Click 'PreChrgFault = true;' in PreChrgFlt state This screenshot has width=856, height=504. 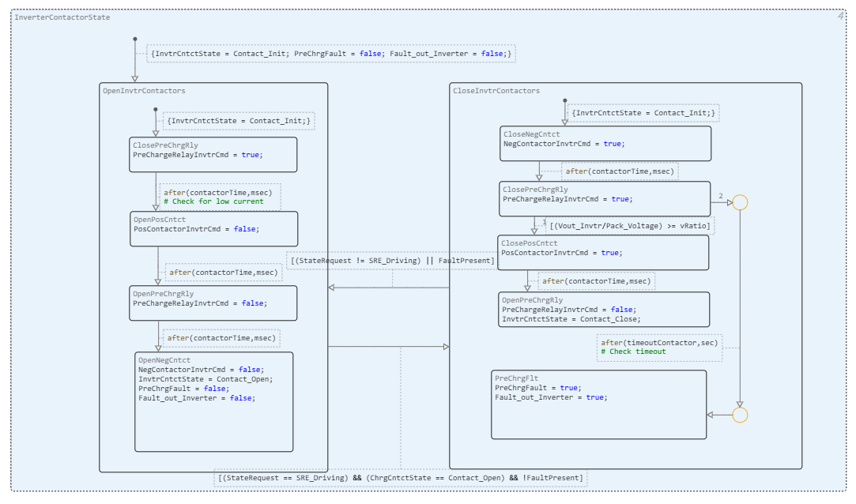pyautogui.click(x=538, y=389)
